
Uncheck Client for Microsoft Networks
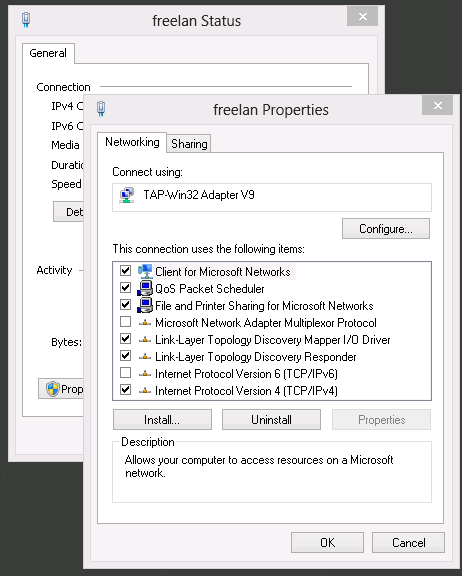tap(126, 271)
